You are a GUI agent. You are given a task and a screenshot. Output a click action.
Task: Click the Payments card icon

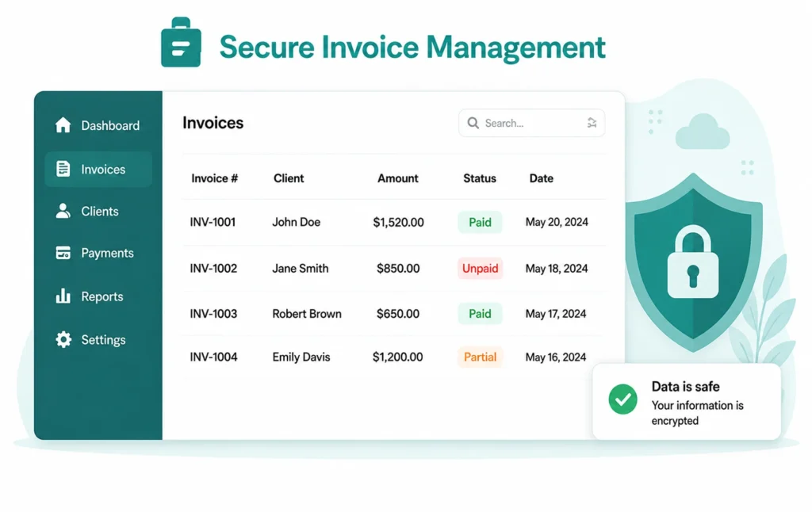point(63,253)
